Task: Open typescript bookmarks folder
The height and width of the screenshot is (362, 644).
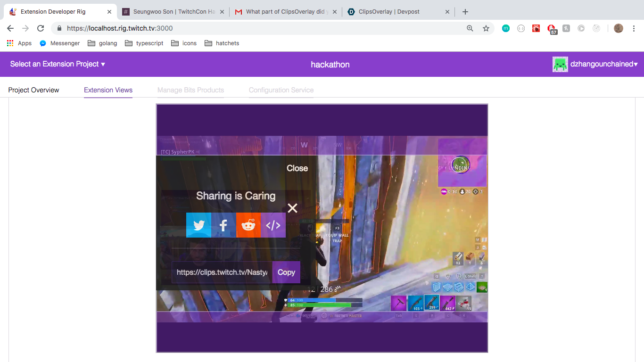Action: (x=144, y=43)
